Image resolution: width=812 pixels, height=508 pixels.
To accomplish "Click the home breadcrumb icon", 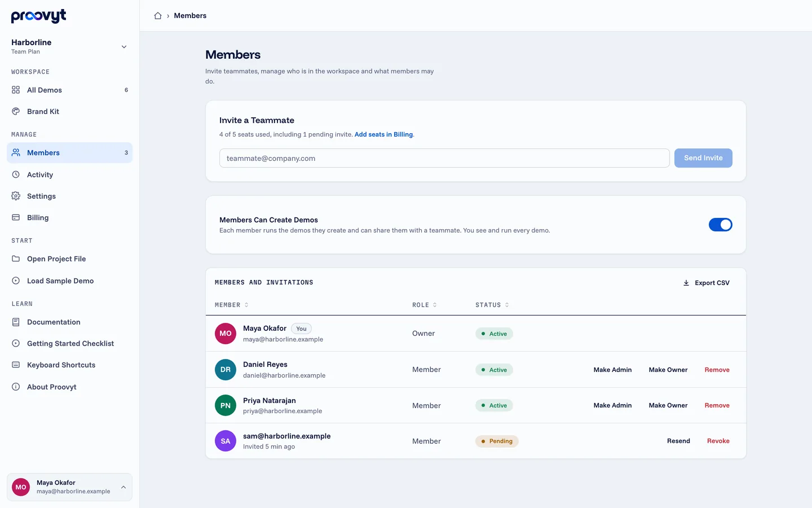I will [x=158, y=16].
